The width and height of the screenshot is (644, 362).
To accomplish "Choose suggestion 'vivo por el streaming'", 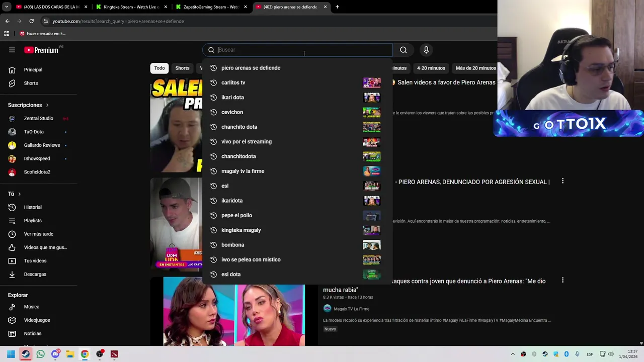I will tap(297, 142).
